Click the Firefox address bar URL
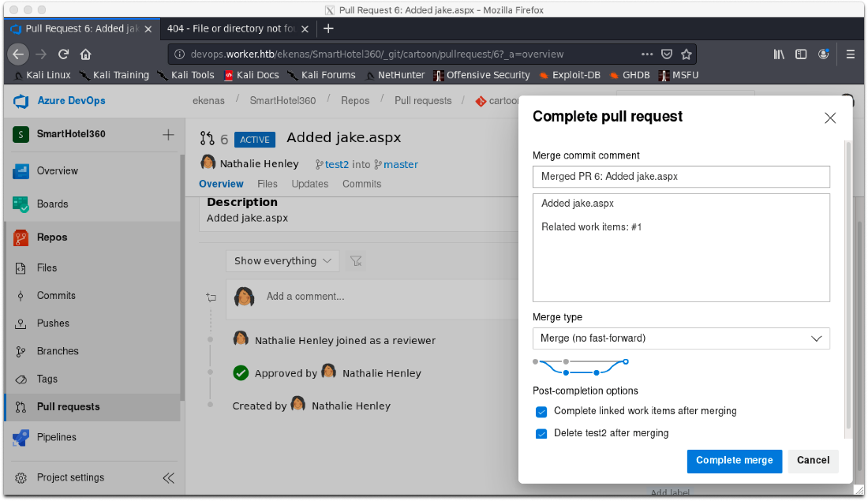868x501 pixels. (x=376, y=54)
